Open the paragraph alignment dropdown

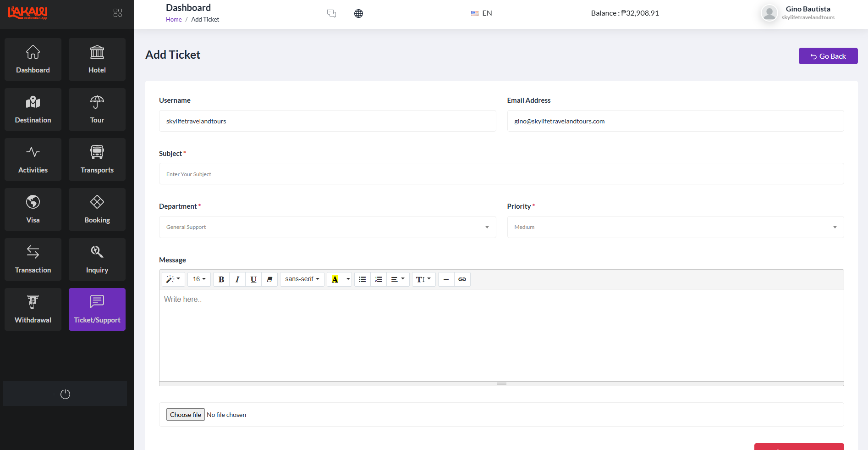(398, 279)
